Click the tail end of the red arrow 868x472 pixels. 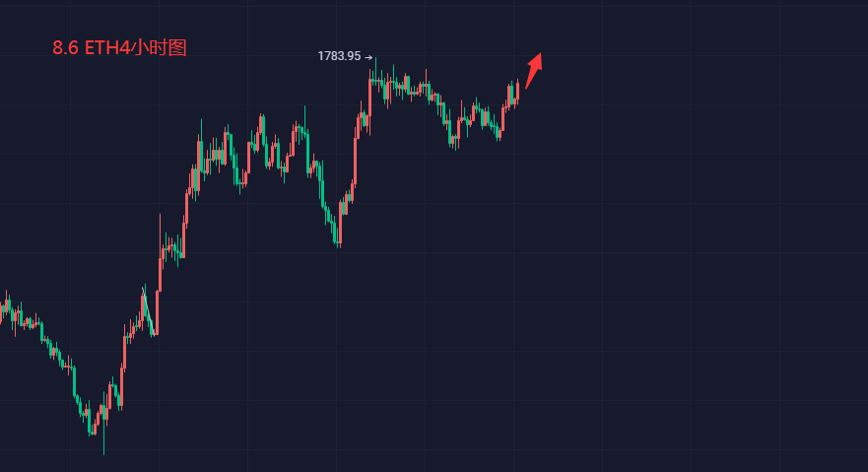click(x=526, y=88)
